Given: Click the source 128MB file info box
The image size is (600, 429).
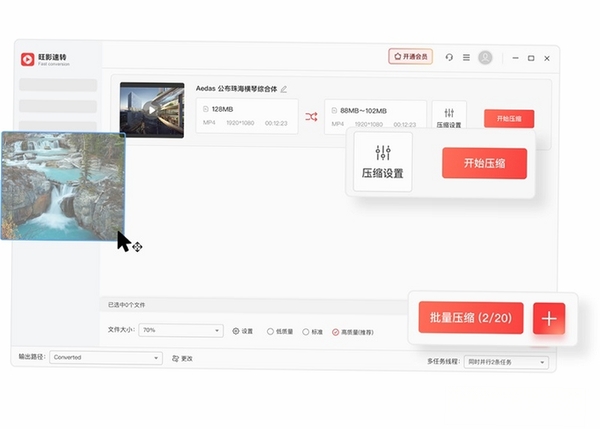Looking at the screenshot, I should (x=247, y=116).
